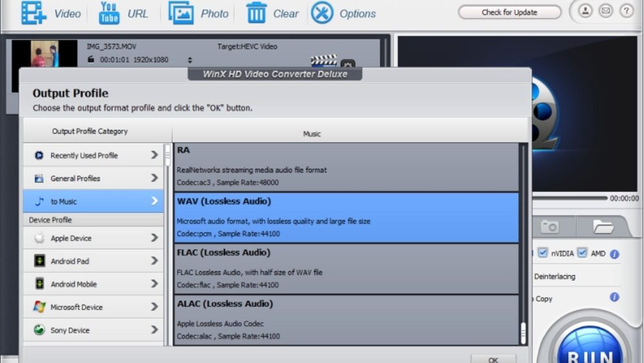Open the output folder icon
Image resolution: width=644 pixels, height=363 pixels.
tap(603, 226)
